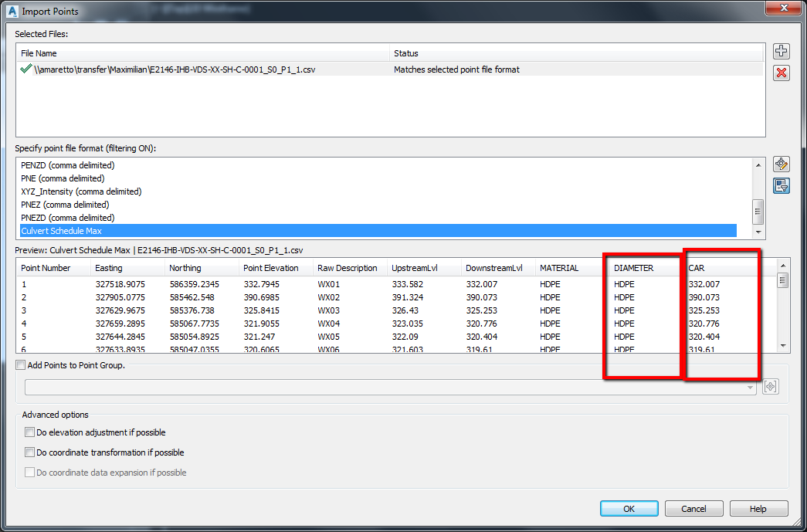Click the Easting column header
The image size is (807, 532).
click(127, 268)
